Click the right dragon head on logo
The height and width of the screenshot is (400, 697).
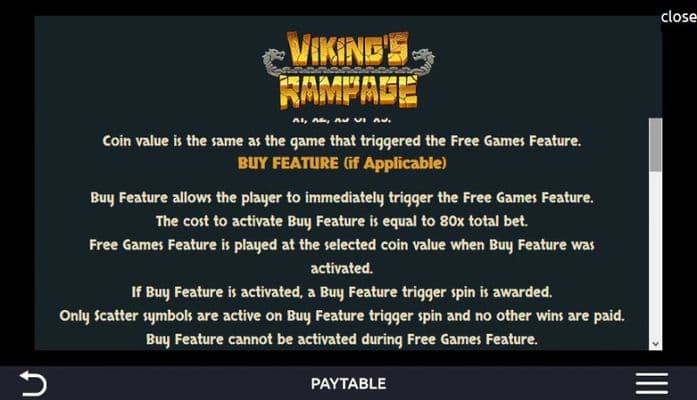click(x=423, y=59)
